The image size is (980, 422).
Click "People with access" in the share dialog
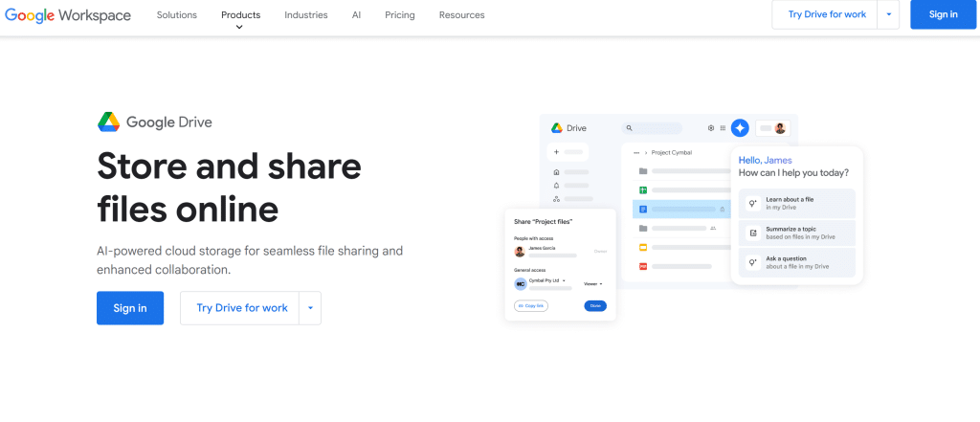534,238
